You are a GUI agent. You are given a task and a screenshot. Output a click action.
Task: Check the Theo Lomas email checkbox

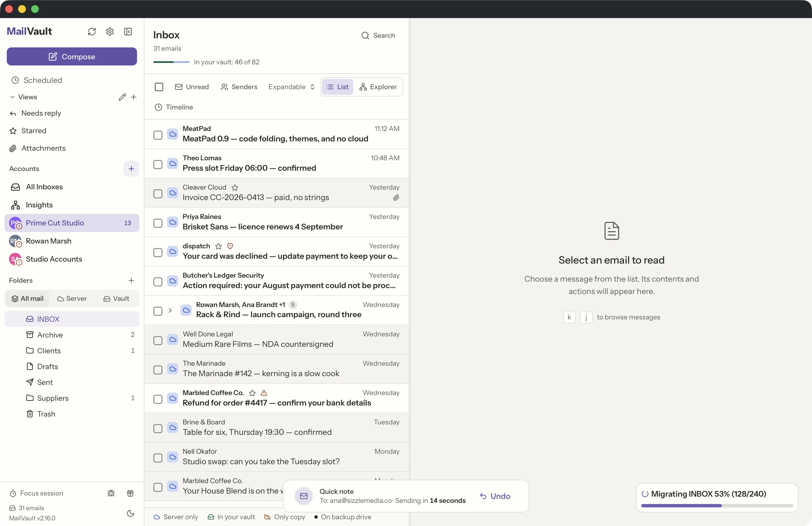point(158,165)
